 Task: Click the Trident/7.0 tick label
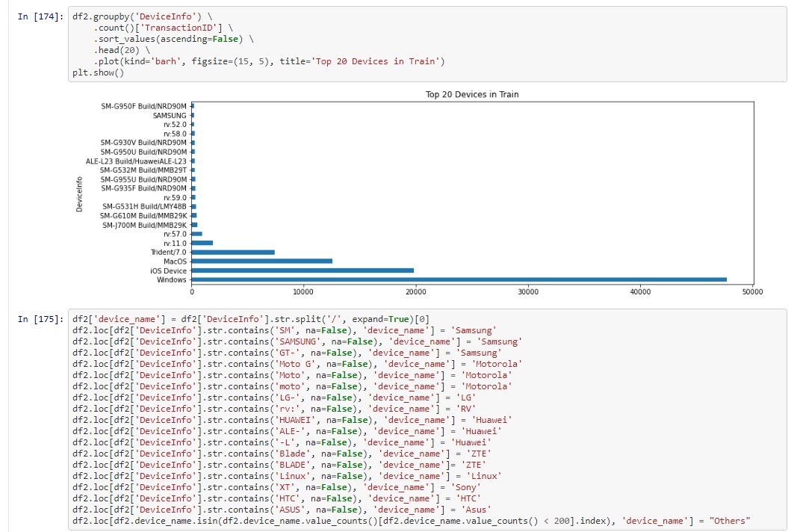tap(168, 253)
